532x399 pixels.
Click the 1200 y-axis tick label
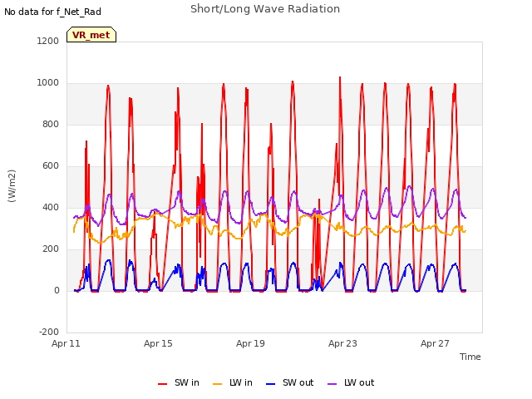(48, 41)
